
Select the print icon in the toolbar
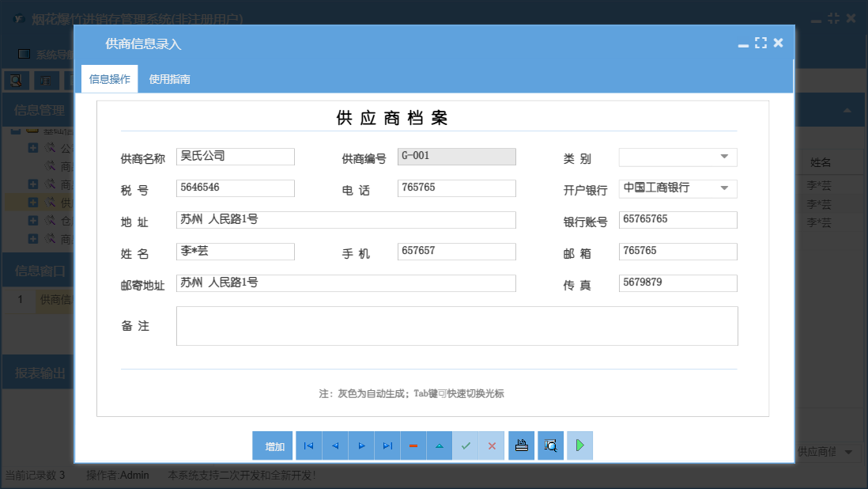521,445
